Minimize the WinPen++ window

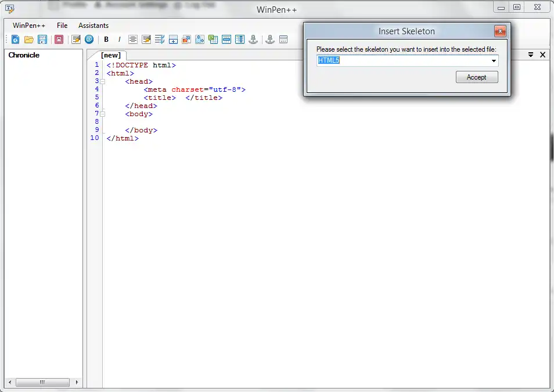point(501,7)
